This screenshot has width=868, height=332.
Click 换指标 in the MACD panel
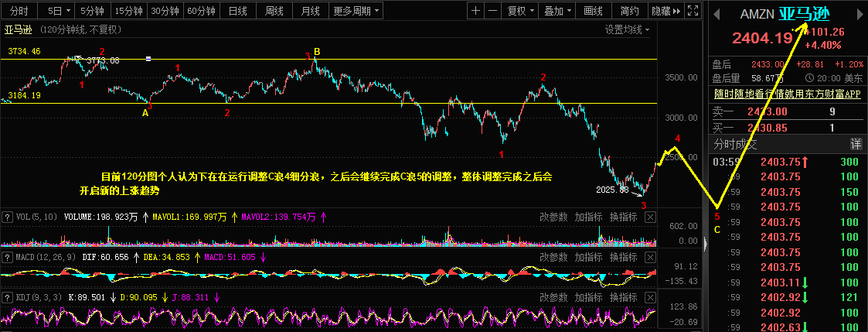click(x=623, y=257)
